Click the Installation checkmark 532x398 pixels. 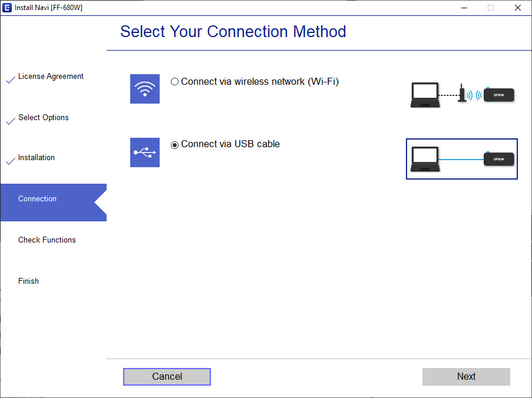tap(11, 161)
